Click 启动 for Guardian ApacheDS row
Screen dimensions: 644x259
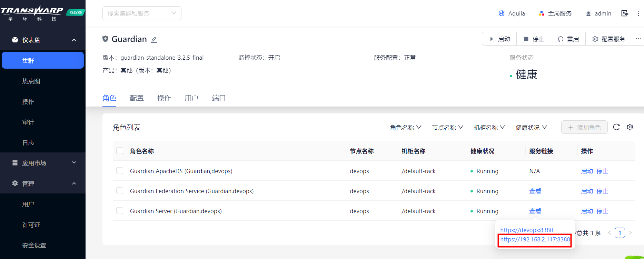click(x=587, y=171)
